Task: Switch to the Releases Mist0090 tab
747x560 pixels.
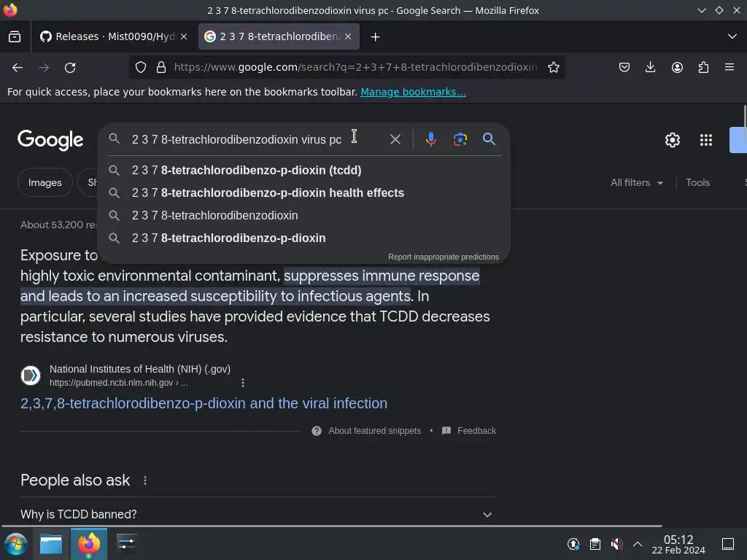Action: [x=113, y=36]
